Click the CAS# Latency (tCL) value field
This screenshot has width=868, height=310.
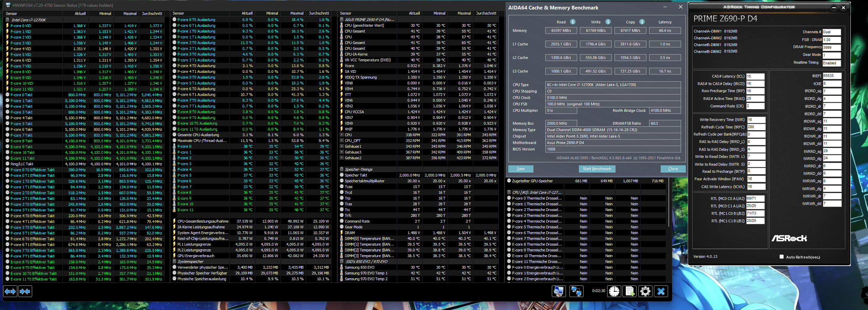click(x=755, y=76)
